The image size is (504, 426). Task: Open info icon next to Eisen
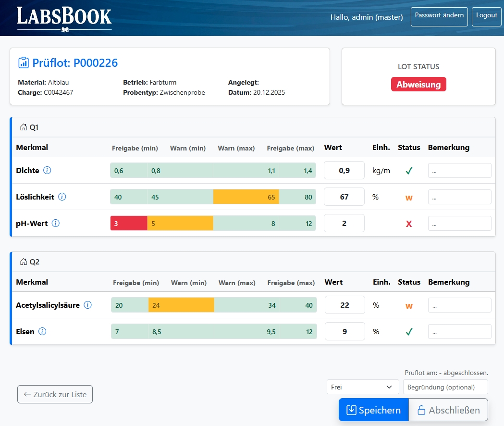coord(42,331)
